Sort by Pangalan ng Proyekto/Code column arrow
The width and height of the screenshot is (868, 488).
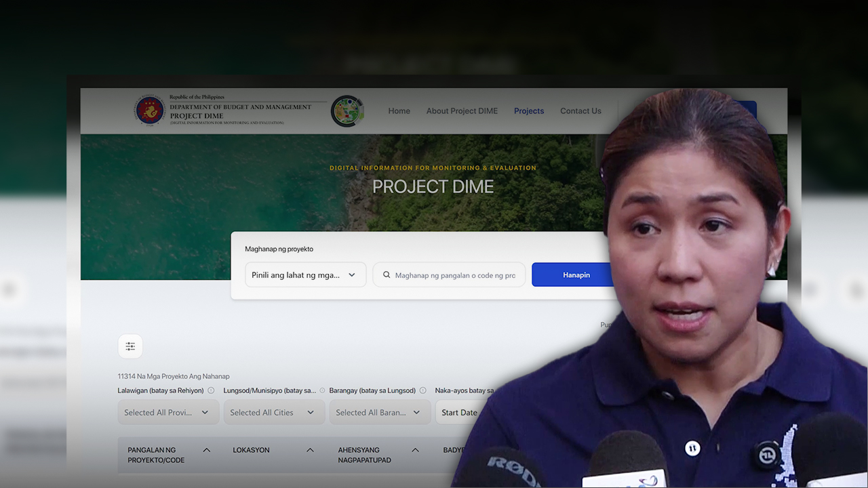pos(207,450)
